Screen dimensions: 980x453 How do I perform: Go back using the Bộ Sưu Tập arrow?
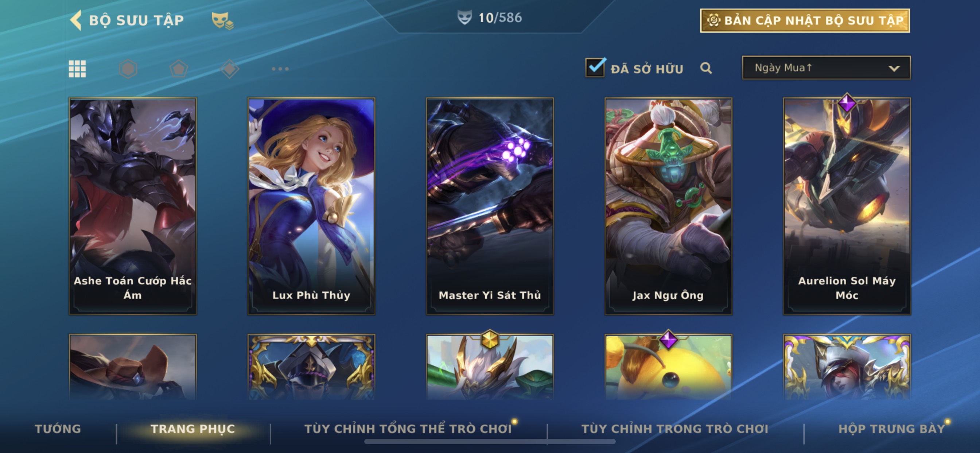click(x=76, y=20)
